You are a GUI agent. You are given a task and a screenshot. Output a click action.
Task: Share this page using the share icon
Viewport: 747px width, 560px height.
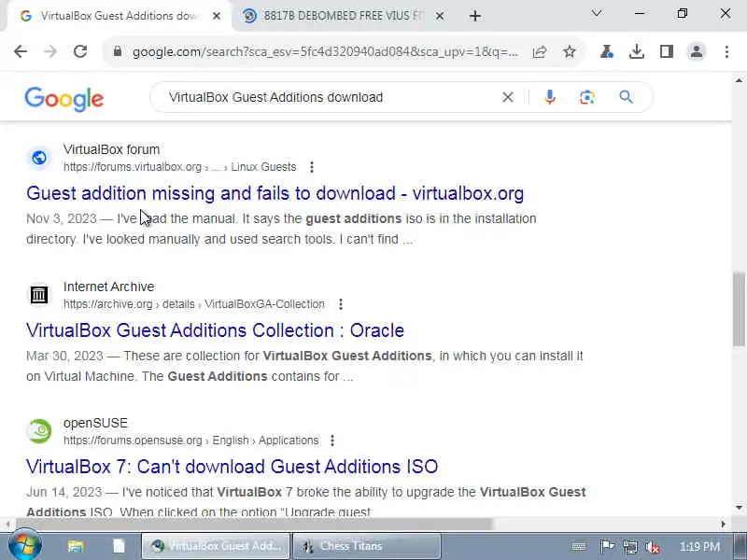click(x=540, y=51)
